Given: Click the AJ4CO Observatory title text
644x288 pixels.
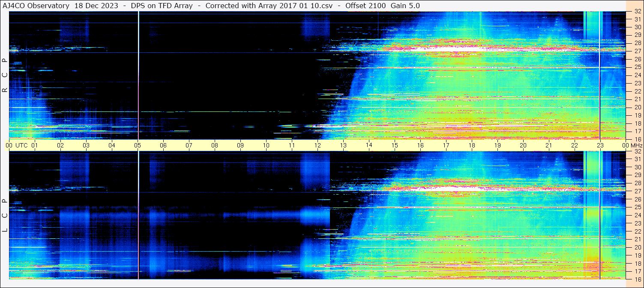Looking at the screenshot, I should pos(36,6).
